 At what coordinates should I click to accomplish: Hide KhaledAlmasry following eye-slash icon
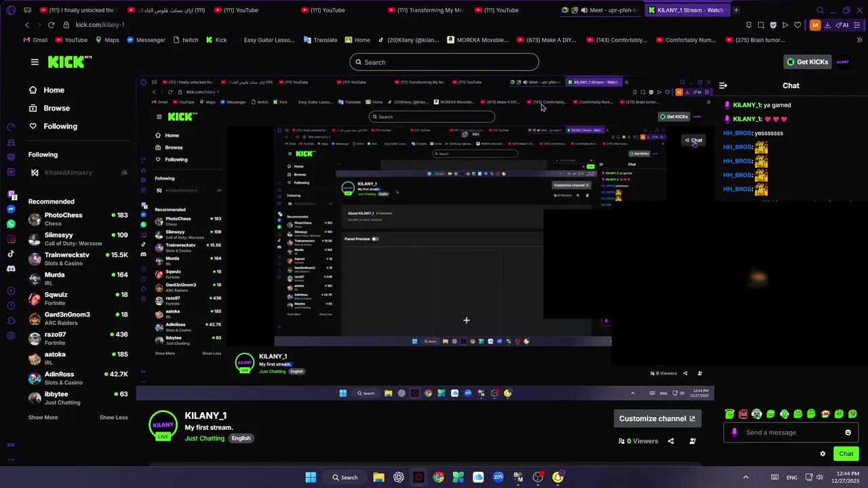point(124,173)
